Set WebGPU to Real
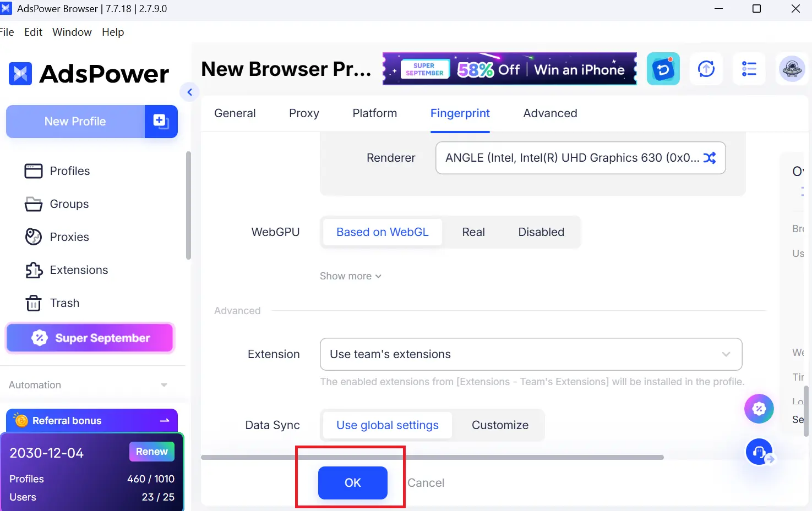The height and width of the screenshot is (511, 812). pyautogui.click(x=473, y=232)
